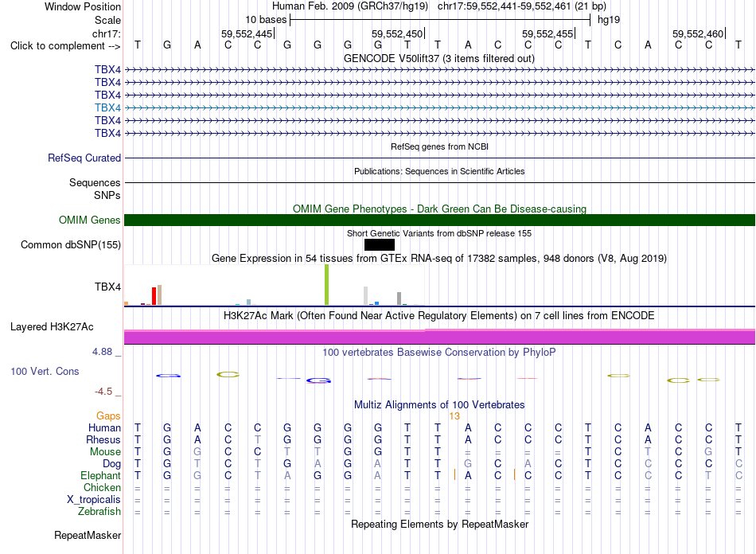Click the OMIM Genes track label
This screenshot has width=756, height=554.
(89, 220)
